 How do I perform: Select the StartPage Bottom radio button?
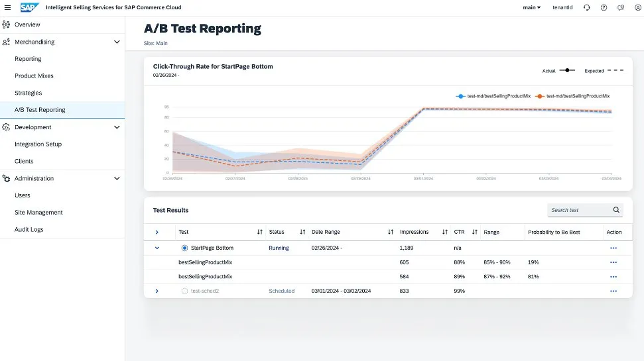point(184,248)
